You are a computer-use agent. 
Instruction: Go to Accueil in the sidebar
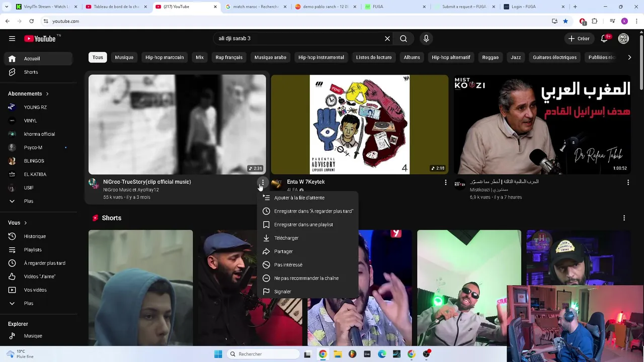click(x=39, y=58)
